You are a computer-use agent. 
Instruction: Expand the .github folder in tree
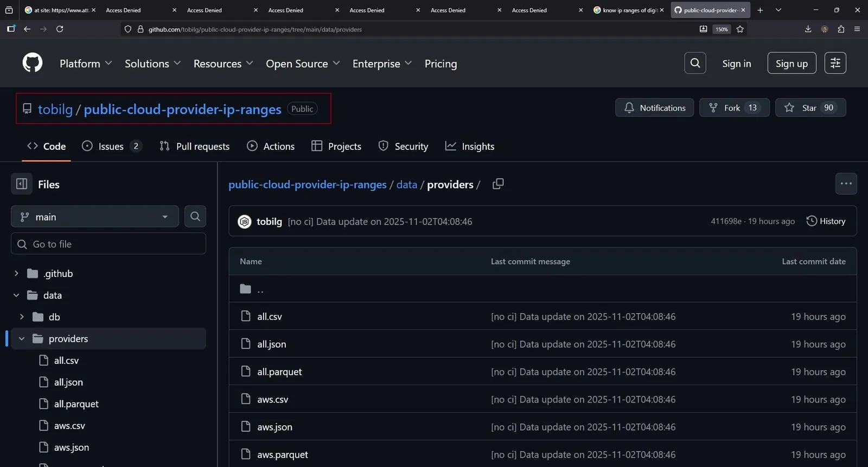click(x=16, y=273)
